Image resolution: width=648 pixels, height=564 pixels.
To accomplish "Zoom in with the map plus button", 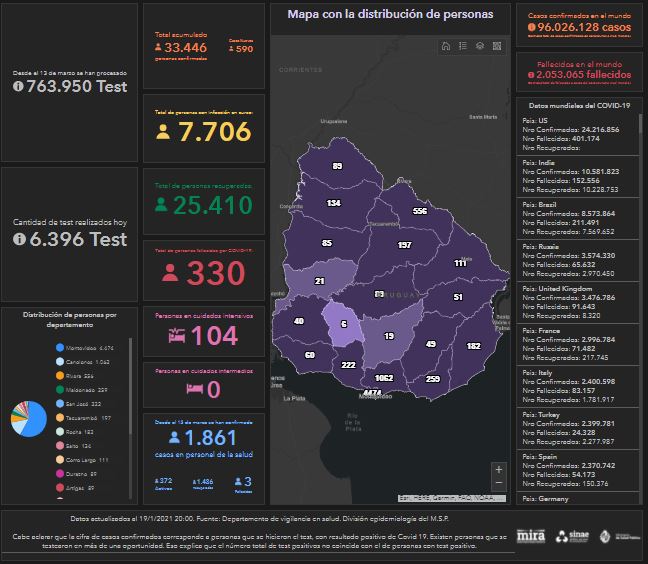I will pos(499,469).
